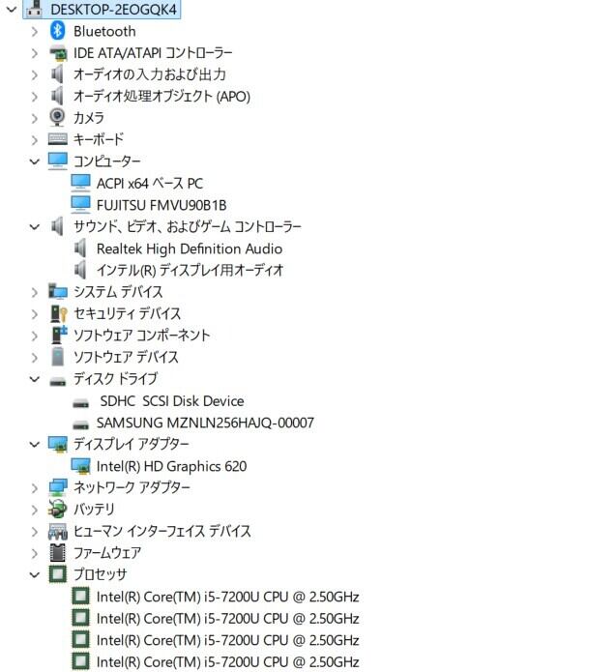Click the IDE ATA/ATAPI コントローラー icon

57,53
